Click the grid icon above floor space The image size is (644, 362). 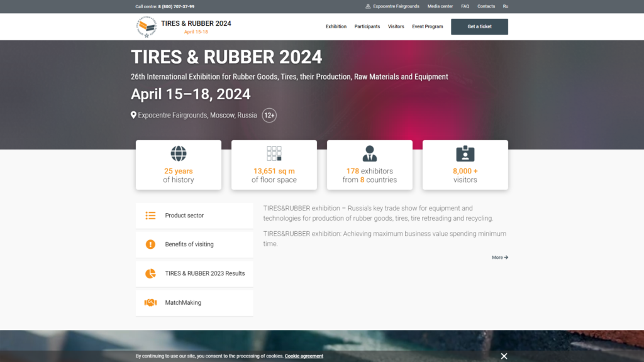tap(274, 153)
